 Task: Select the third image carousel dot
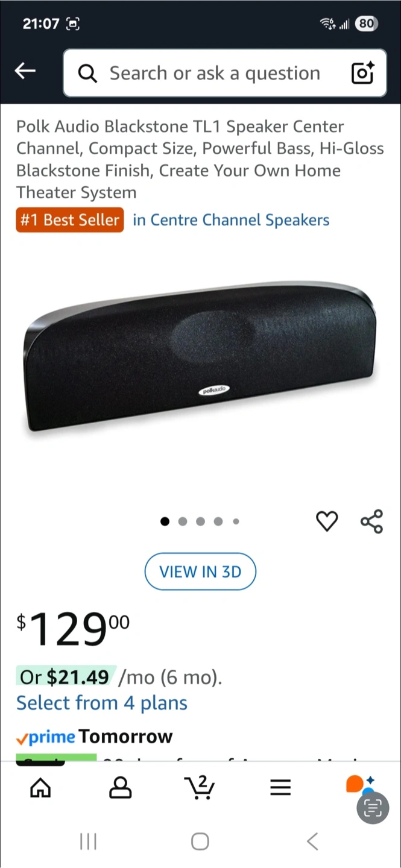[200, 521]
